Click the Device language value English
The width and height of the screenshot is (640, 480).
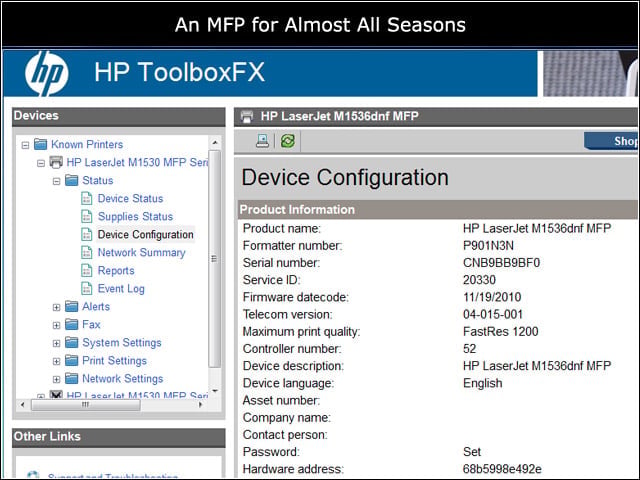pos(482,383)
